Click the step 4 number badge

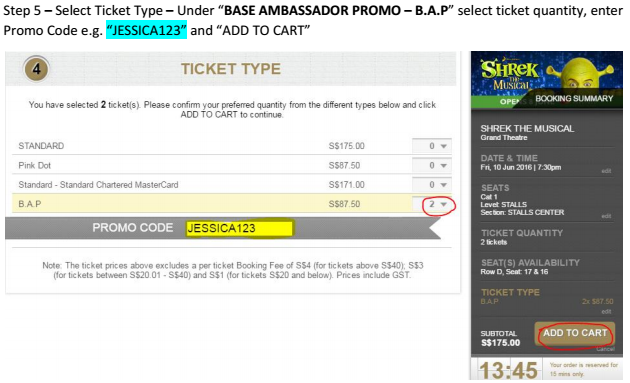pos(36,69)
